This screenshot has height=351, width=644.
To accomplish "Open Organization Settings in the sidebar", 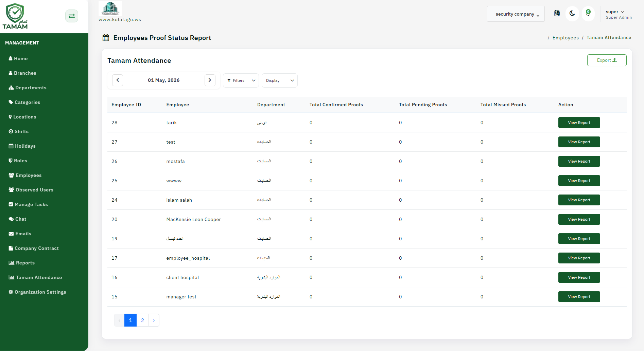I will coord(37,292).
